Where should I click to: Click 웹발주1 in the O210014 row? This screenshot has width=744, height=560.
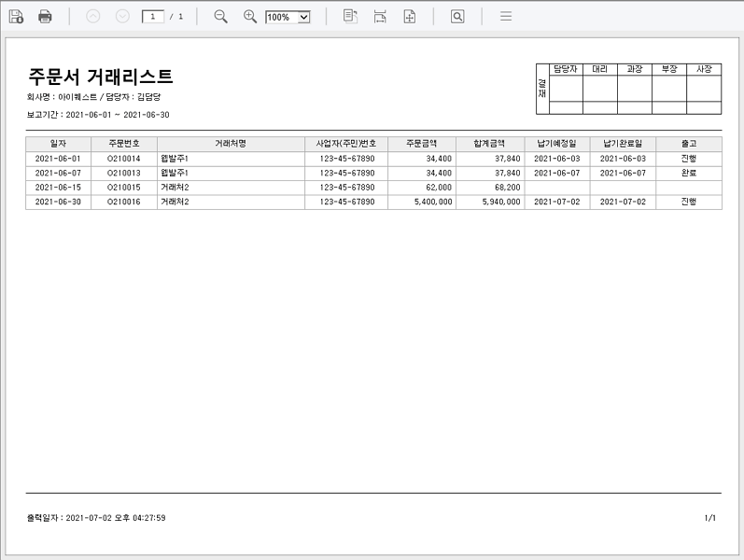pos(231,159)
